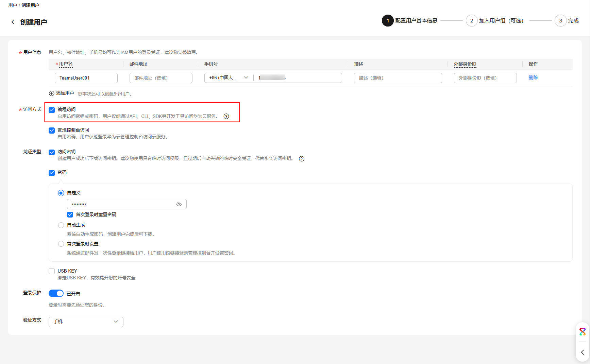Open the help icon beside 访问密钥 description
This screenshot has width=590, height=364.
coord(302,159)
